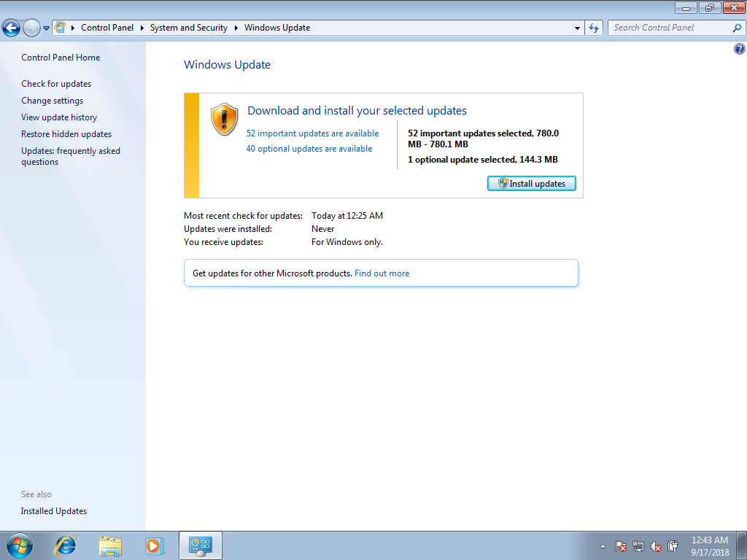Open 52 important updates are available
Screen dimensions: 747x560
tap(312, 133)
